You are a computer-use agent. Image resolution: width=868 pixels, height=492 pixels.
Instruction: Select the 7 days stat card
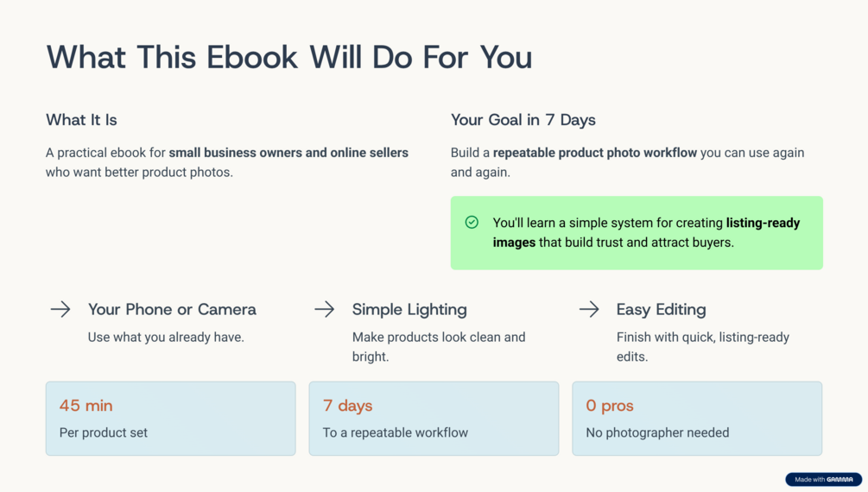[434, 419]
